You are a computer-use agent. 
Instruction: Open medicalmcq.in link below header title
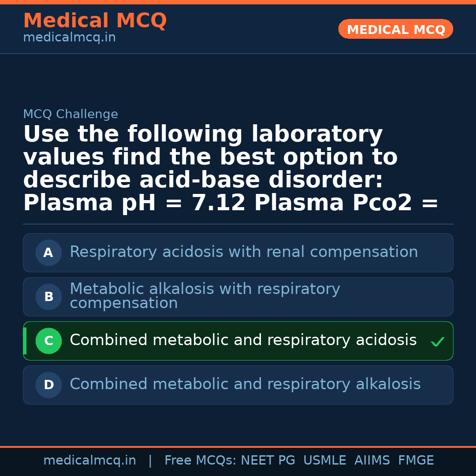pos(69,38)
